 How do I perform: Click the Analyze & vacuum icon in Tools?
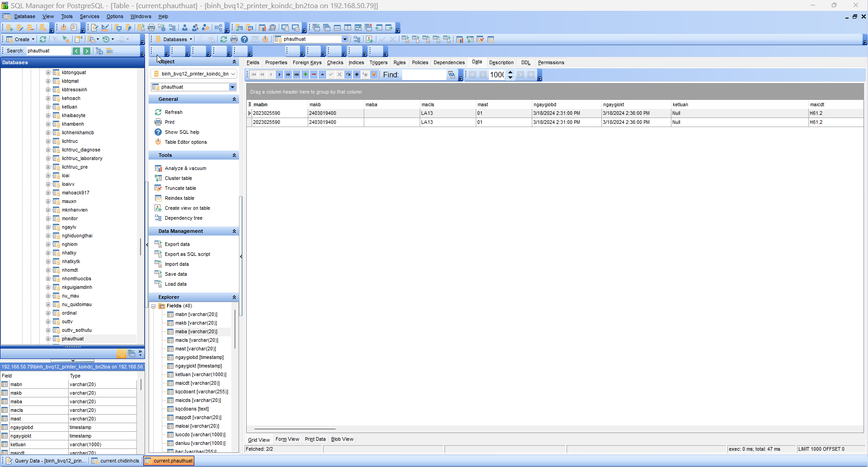click(x=158, y=168)
